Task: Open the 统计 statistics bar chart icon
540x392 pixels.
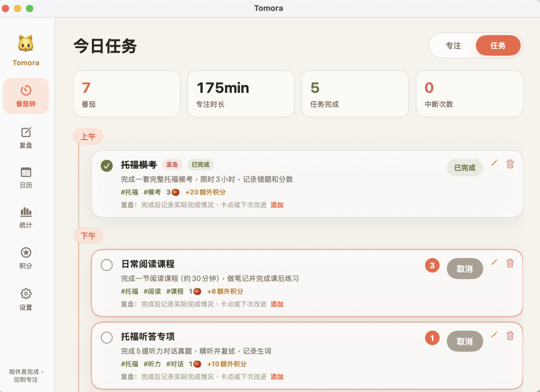Action: 26,212
